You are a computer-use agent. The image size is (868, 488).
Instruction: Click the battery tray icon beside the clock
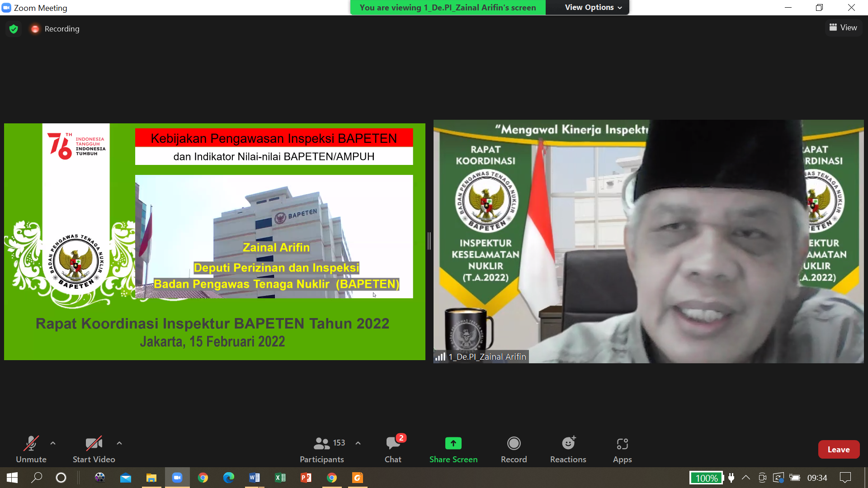coord(795,478)
